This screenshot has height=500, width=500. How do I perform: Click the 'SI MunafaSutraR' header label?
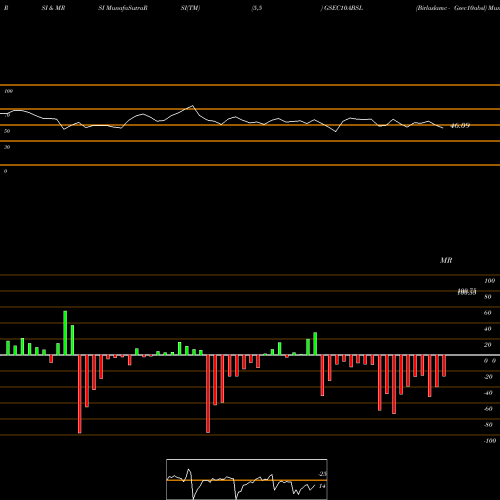[123, 8]
